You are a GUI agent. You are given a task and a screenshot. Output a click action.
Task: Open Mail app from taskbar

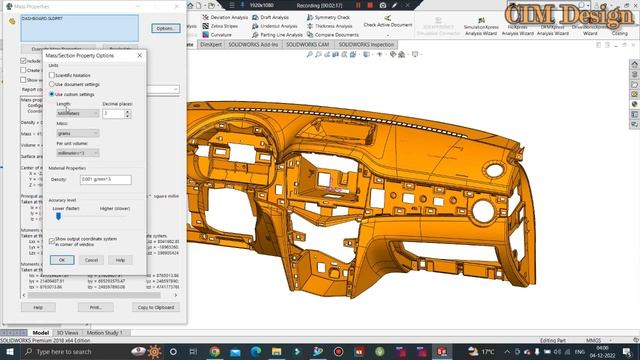pos(235,351)
